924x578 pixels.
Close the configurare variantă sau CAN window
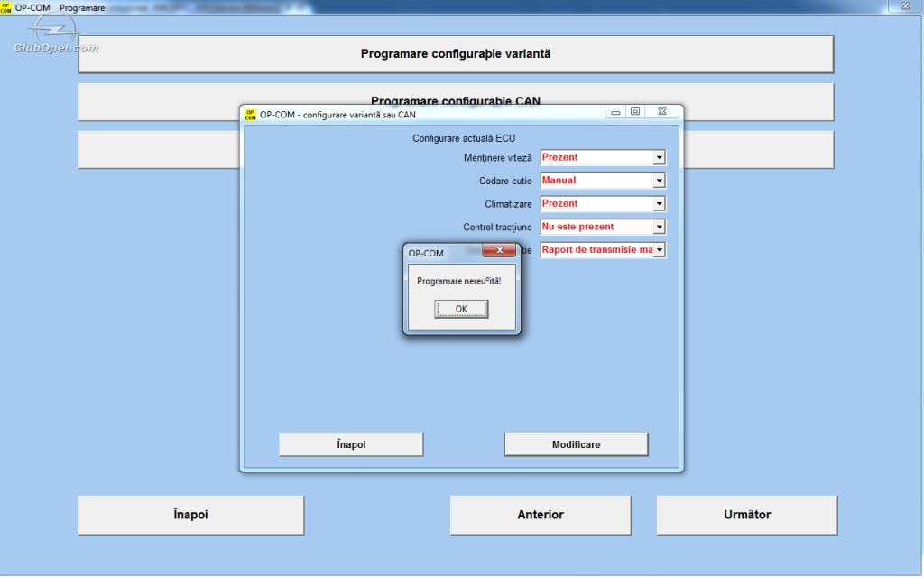[662, 111]
